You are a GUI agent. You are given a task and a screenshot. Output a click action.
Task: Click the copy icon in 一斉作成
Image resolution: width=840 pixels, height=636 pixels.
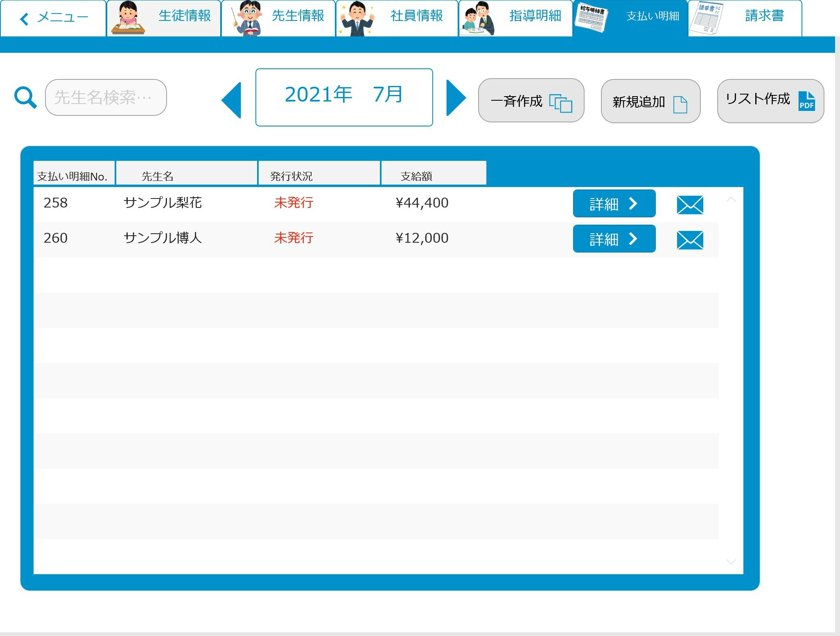560,103
